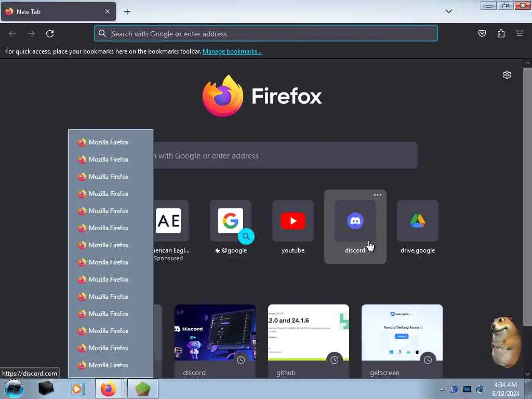This screenshot has height=399, width=532.
Task: Click the vertical scrollbar thumb
Action: tap(528, 197)
